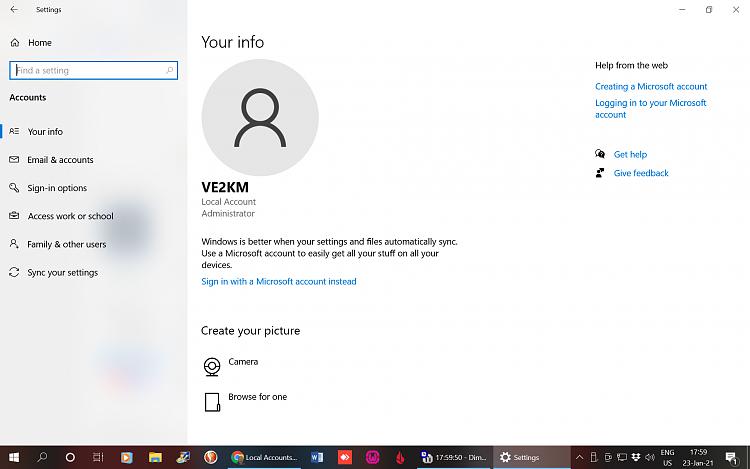Open taskbar search magnifier
Viewport: 750px width, 469px height.
click(42, 457)
